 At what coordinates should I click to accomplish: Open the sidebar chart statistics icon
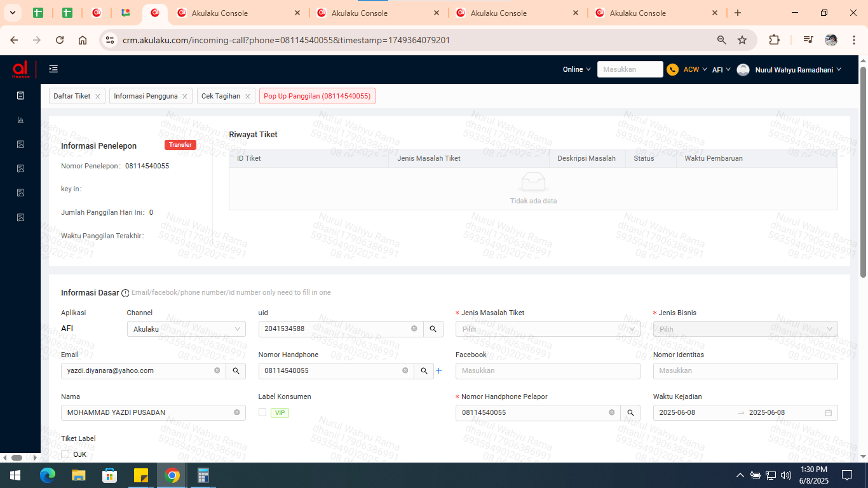click(20, 119)
